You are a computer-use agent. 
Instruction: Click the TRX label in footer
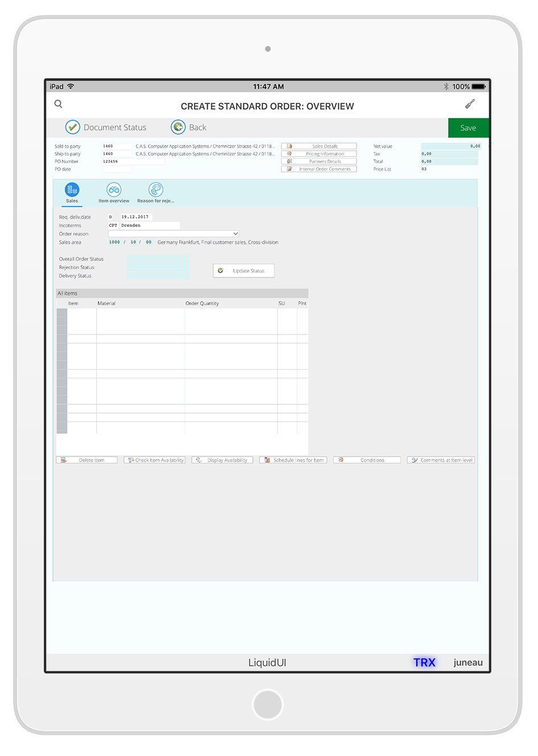[424, 663]
